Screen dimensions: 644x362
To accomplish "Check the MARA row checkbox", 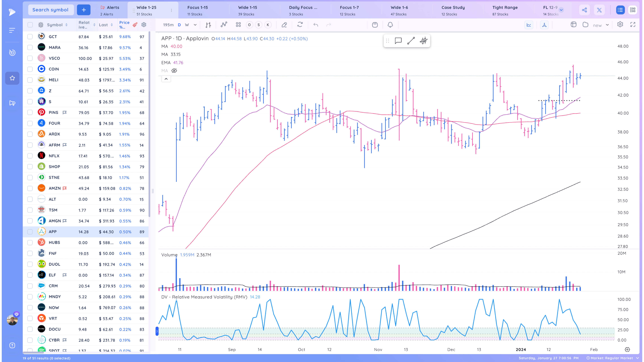I will click(x=30, y=47).
